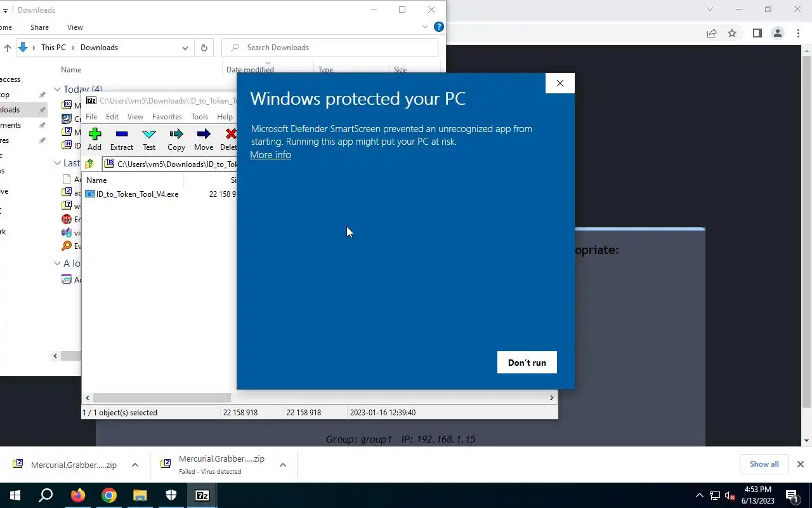Screen dimensions: 812x508
Task: Click the 7-Zip taskbar icon
Action: coord(202,495)
